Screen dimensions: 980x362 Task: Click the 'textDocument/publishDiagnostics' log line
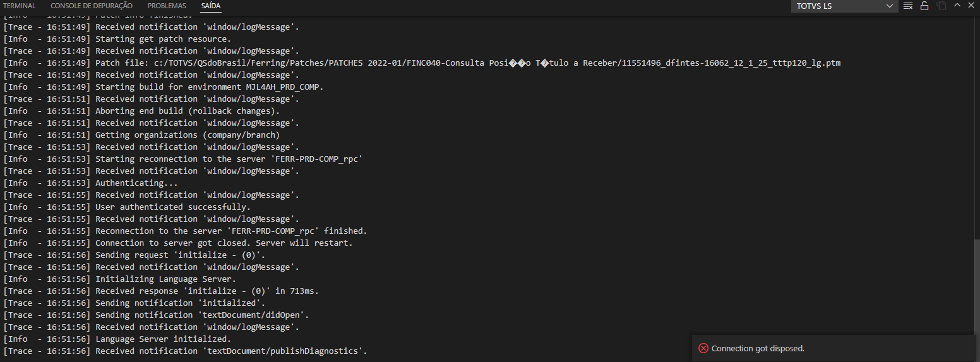(186, 351)
